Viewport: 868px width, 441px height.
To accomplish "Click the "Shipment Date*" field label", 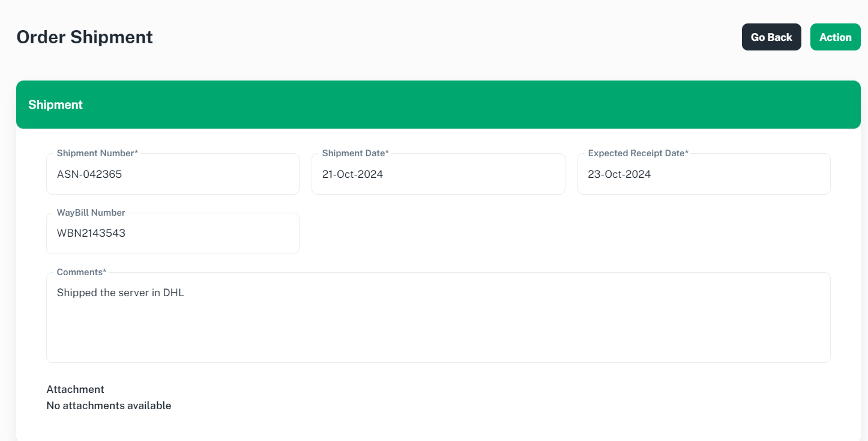I will [355, 153].
